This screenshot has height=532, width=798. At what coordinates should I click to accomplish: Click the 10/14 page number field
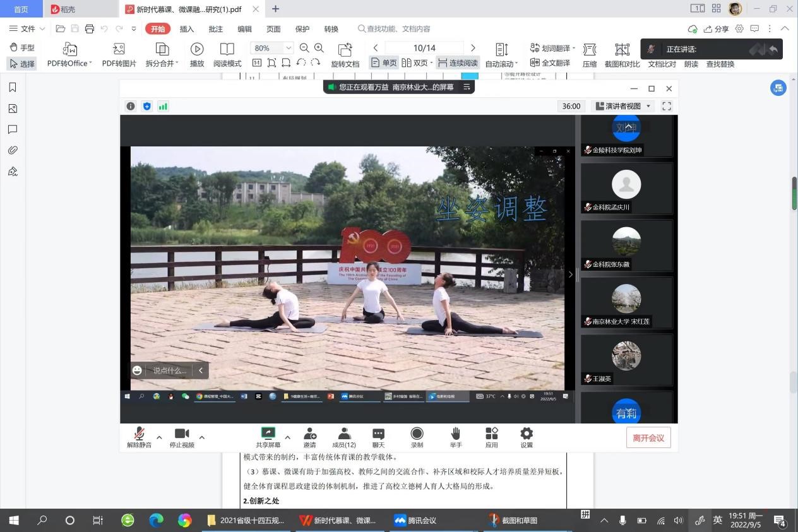(424, 48)
